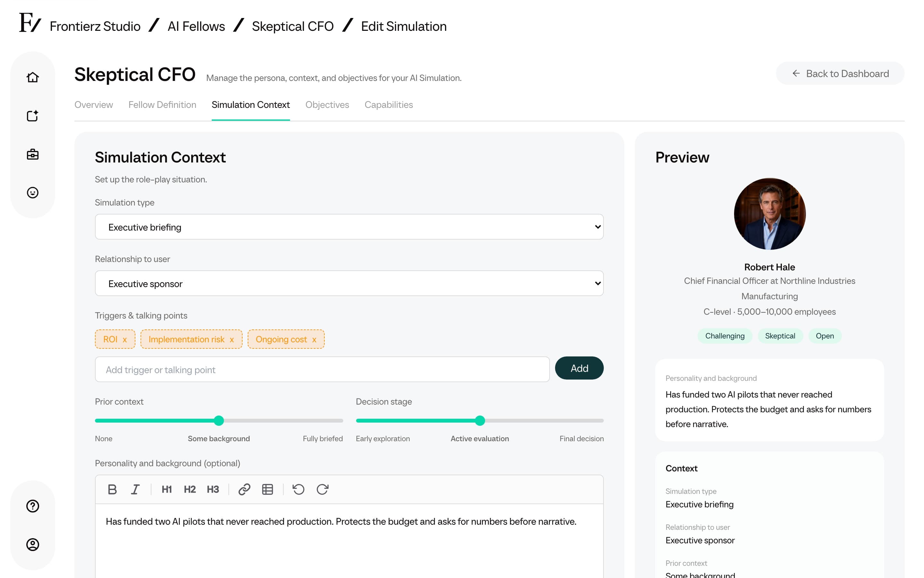The height and width of the screenshot is (578, 924).
Task: Undo the last edit in editor
Action: (x=299, y=489)
